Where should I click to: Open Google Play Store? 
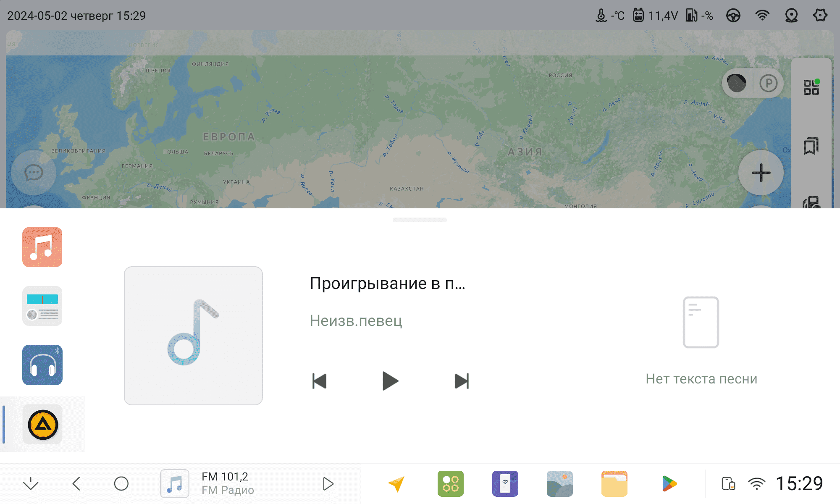669,483
